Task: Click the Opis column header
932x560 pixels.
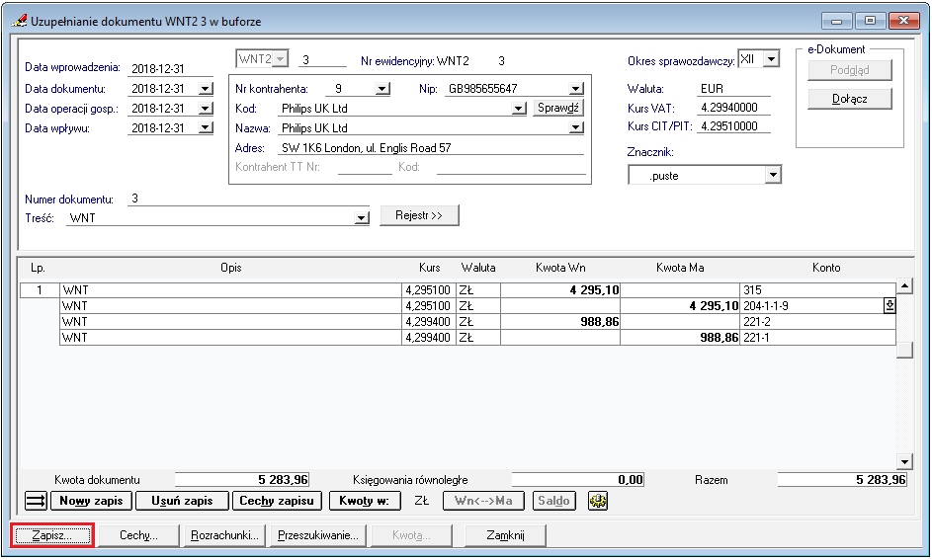Action: tap(230, 268)
